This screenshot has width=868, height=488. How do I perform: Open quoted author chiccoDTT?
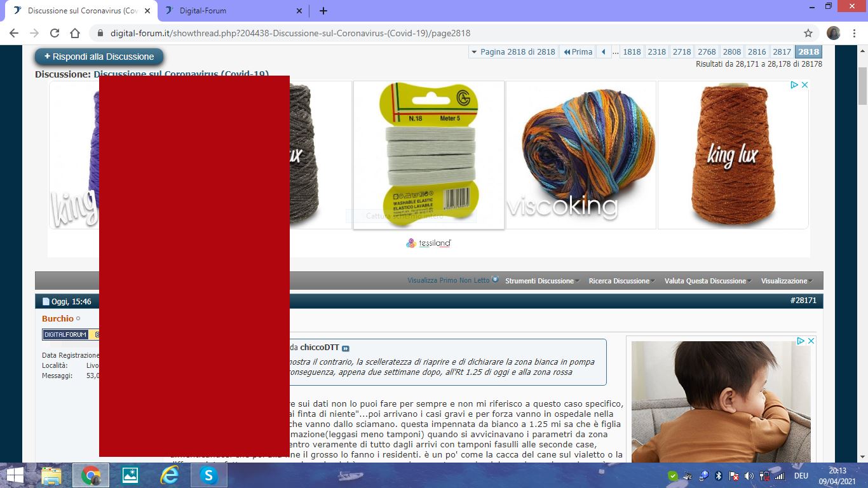320,348
